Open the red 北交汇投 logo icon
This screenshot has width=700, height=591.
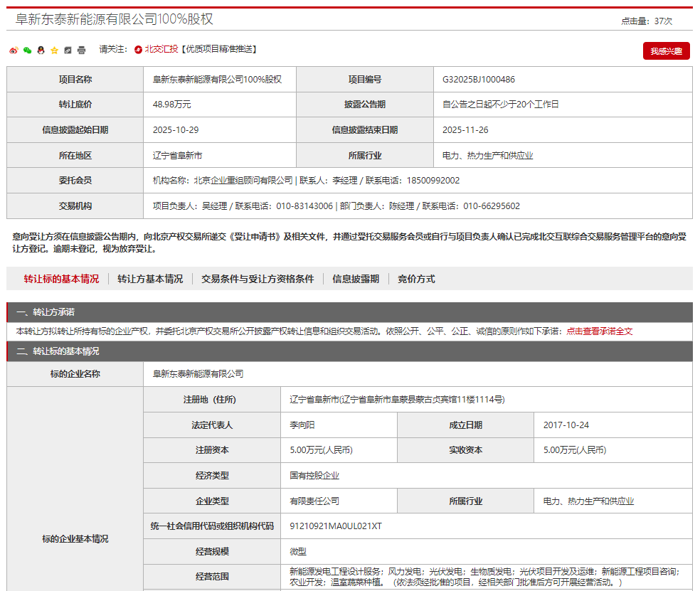pyautogui.click(x=138, y=50)
